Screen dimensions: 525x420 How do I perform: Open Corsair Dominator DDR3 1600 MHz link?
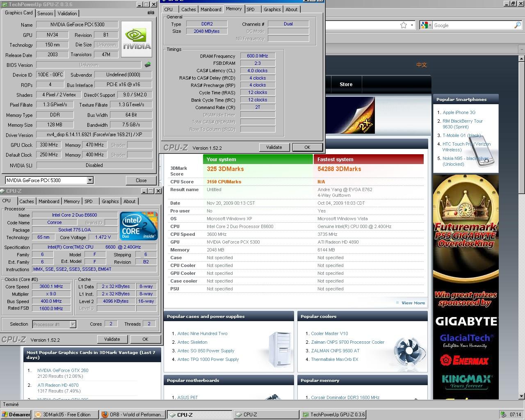345,397
